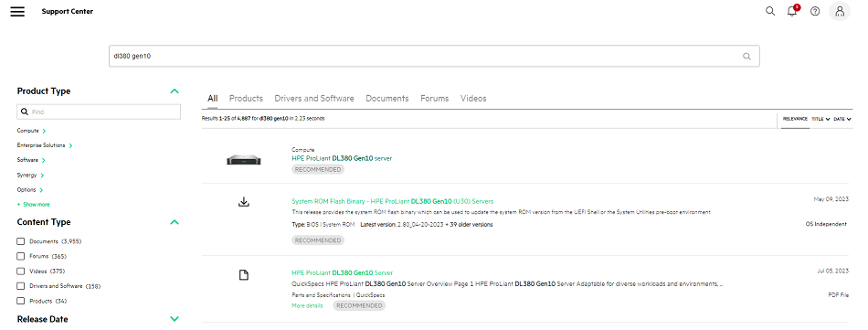Open the notifications bell
The height and width of the screenshot is (330, 868).
(x=793, y=11)
